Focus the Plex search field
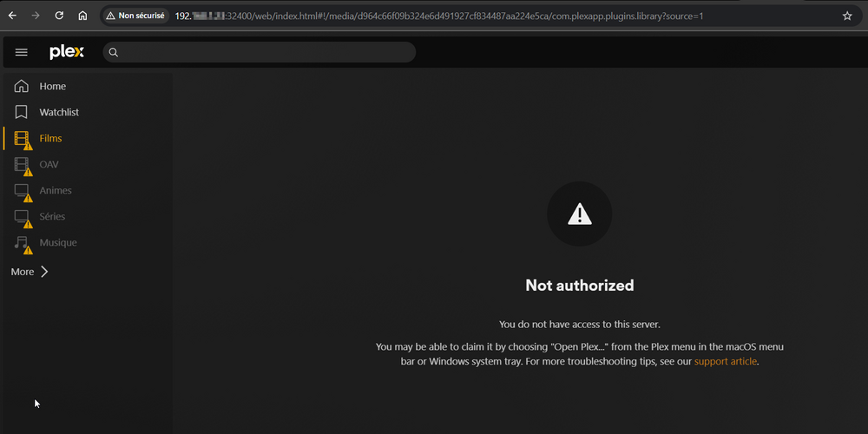868x434 pixels. coord(259,52)
